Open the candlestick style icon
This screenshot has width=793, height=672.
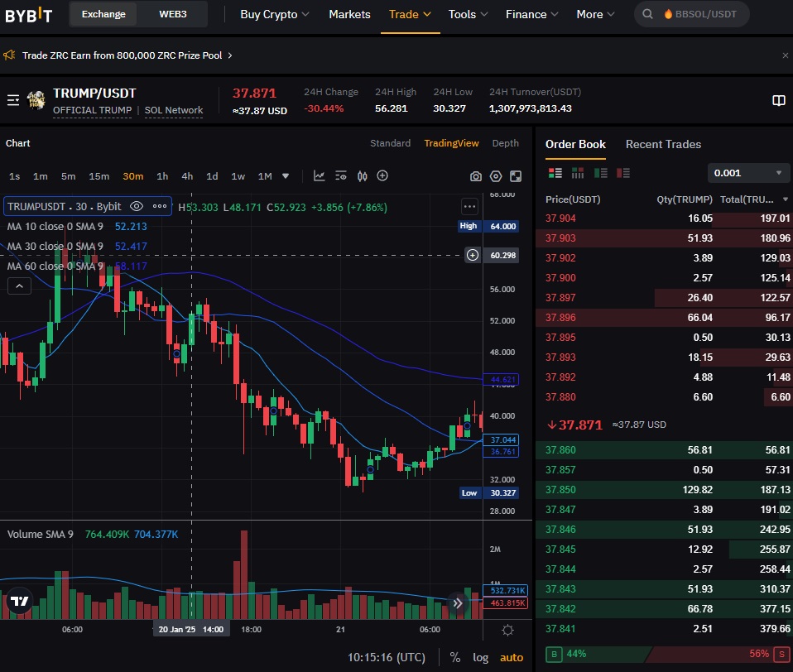click(x=362, y=176)
